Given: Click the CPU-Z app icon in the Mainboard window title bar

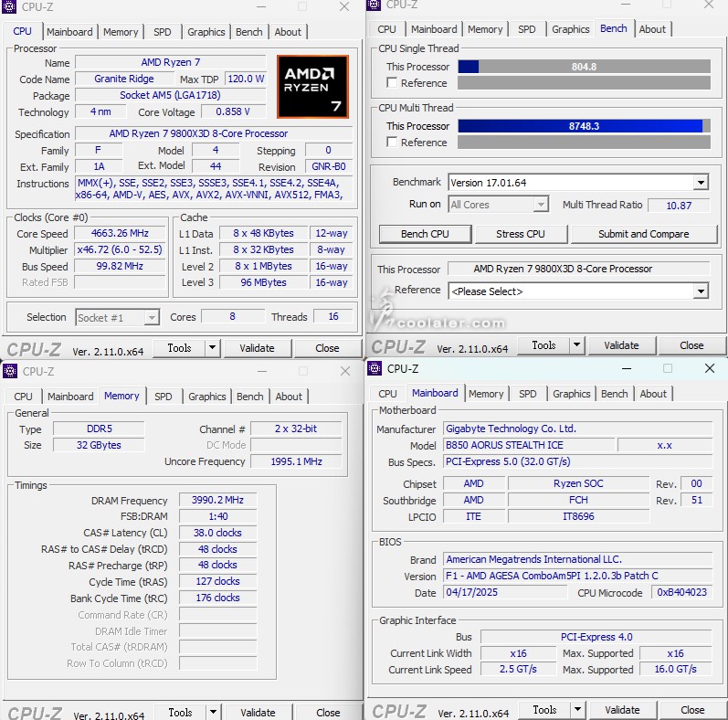Looking at the screenshot, I should (x=375, y=368).
